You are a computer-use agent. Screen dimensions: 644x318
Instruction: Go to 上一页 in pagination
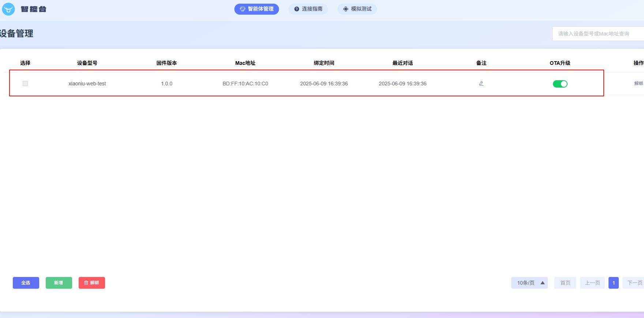click(592, 283)
